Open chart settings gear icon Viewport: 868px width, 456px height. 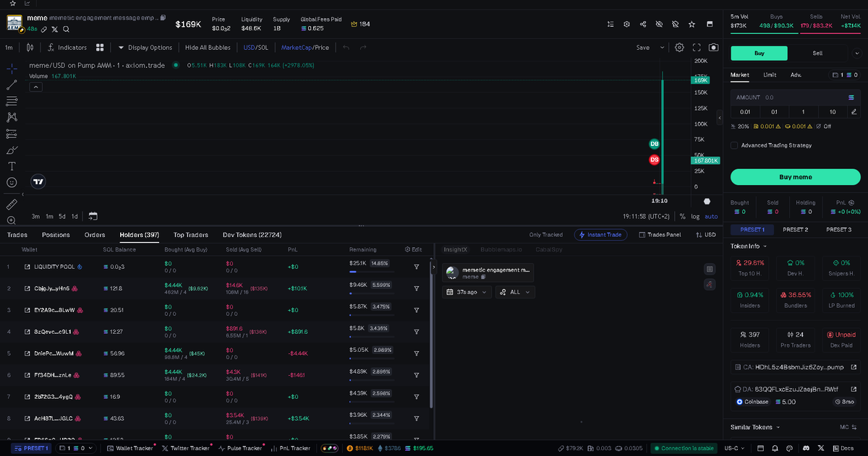679,48
